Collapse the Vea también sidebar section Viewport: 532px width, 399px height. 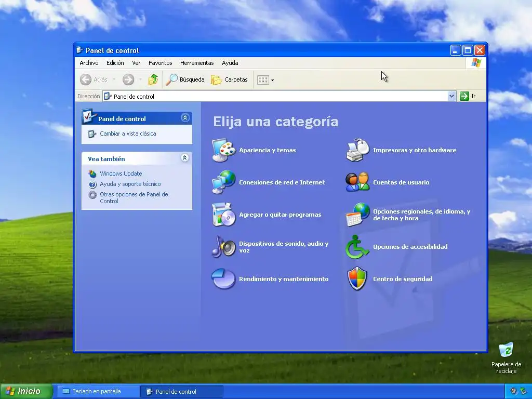click(184, 158)
